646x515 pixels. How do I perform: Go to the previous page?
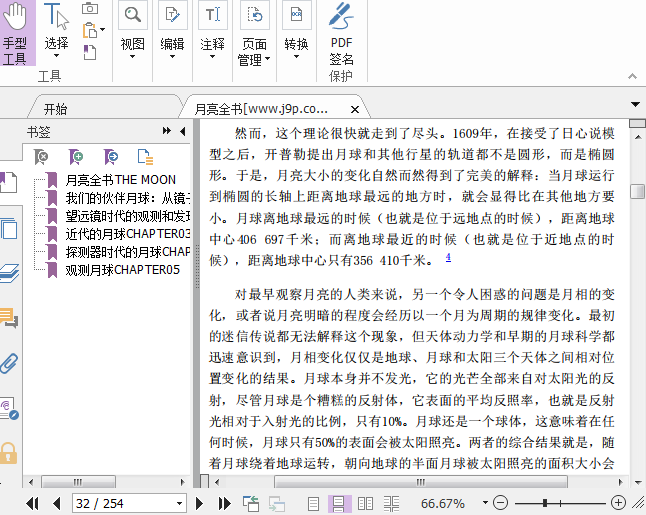coord(57,503)
